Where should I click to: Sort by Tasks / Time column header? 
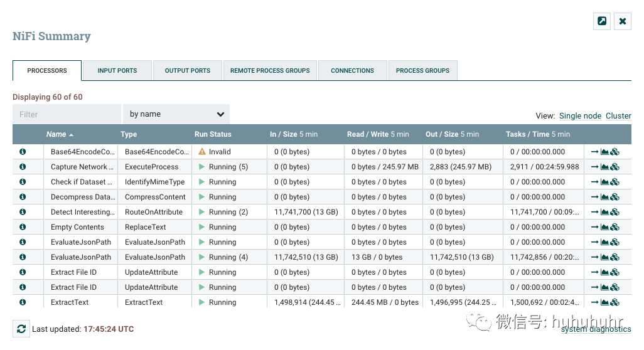click(538, 134)
